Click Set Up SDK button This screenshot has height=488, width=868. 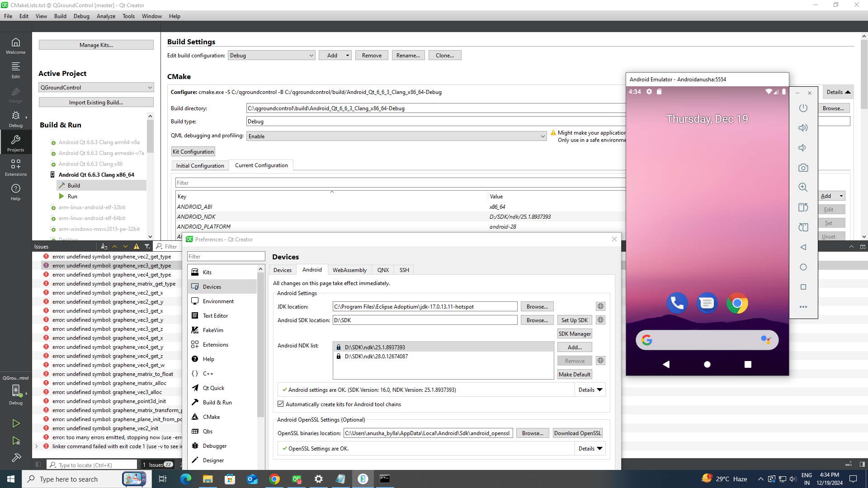point(575,320)
